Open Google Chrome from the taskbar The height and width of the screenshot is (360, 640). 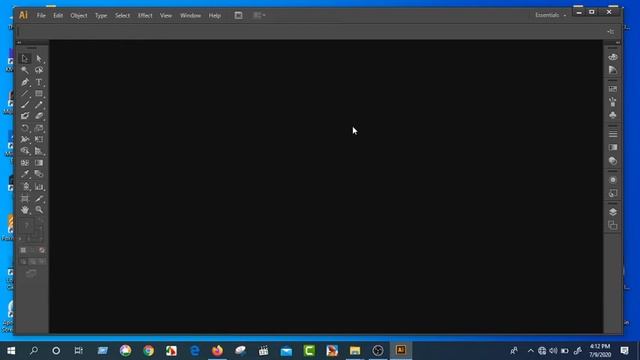(x=149, y=351)
